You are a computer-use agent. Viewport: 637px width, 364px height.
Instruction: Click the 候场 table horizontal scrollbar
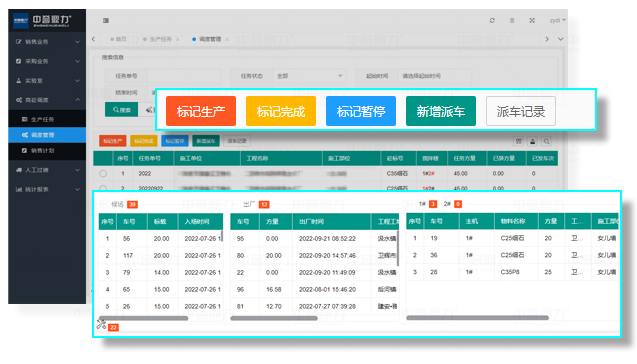click(143, 318)
